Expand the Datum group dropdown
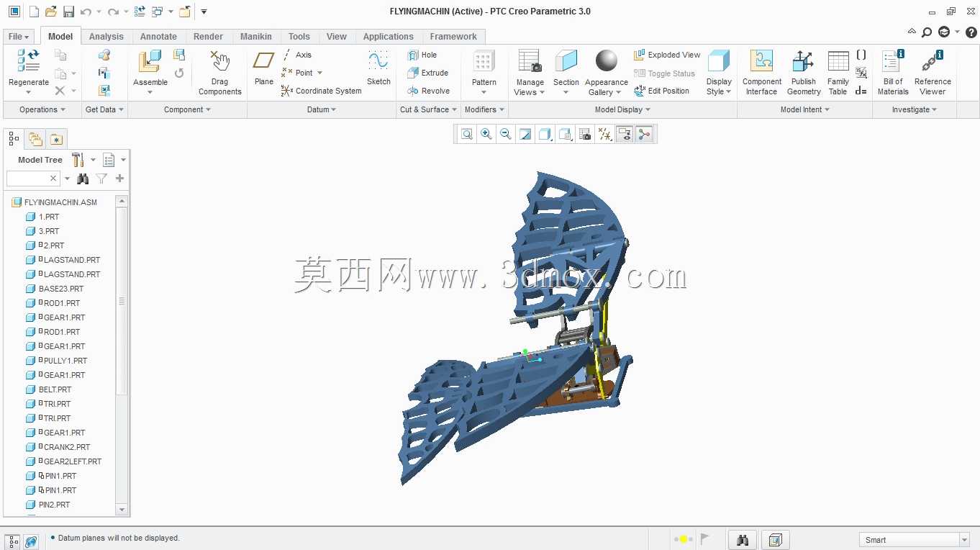Image resolution: width=980 pixels, height=550 pixels. tap(322, 109)
